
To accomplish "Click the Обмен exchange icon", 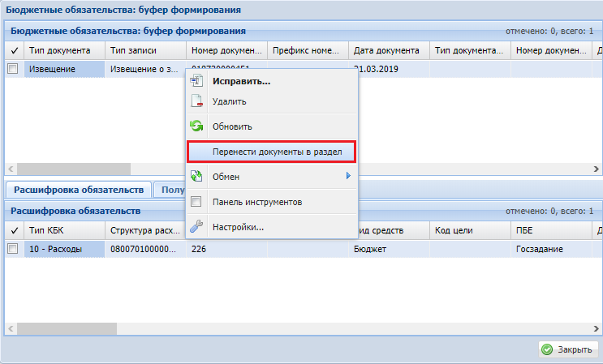I will [x=196, y=176].
